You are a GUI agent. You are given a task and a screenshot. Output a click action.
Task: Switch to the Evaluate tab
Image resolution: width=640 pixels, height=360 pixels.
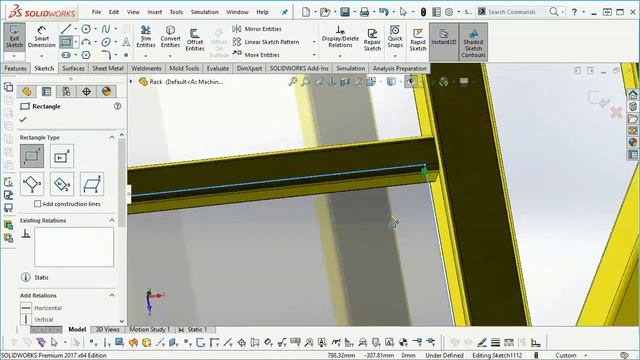point(218,68)
